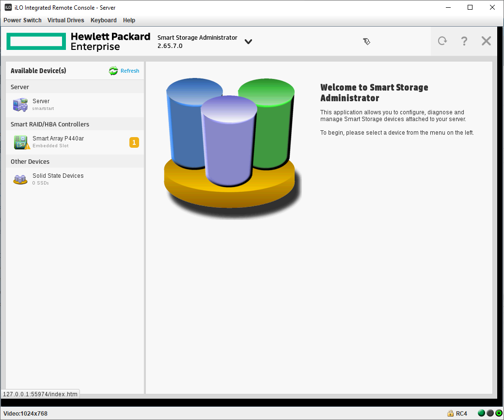The width and height of the screenshot is (504, 420).
Task: Click the iLO icon in the title bar
Action: [8, 7]
